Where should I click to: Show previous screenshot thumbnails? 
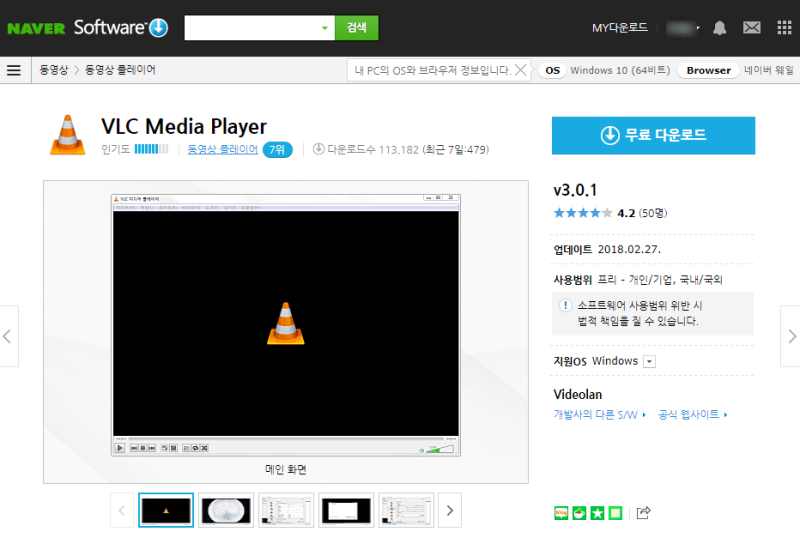tap(122, 510)
